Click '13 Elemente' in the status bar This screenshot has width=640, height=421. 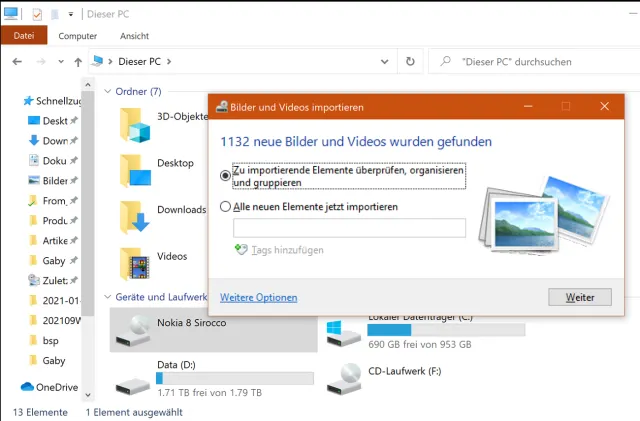(x=40, y=412)
